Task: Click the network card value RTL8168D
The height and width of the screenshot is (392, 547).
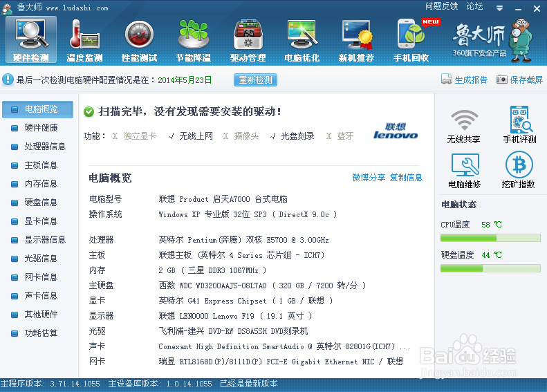Action: [x=281, y=362]
